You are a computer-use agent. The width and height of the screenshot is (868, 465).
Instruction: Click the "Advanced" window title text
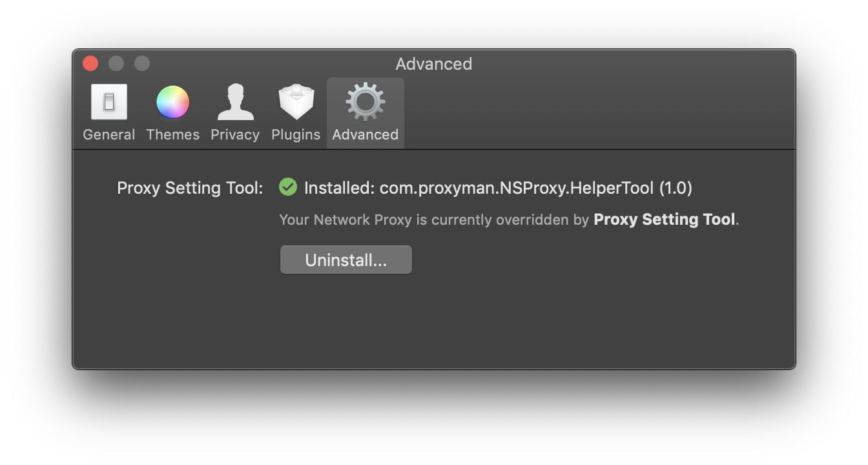tap(434, 64)
